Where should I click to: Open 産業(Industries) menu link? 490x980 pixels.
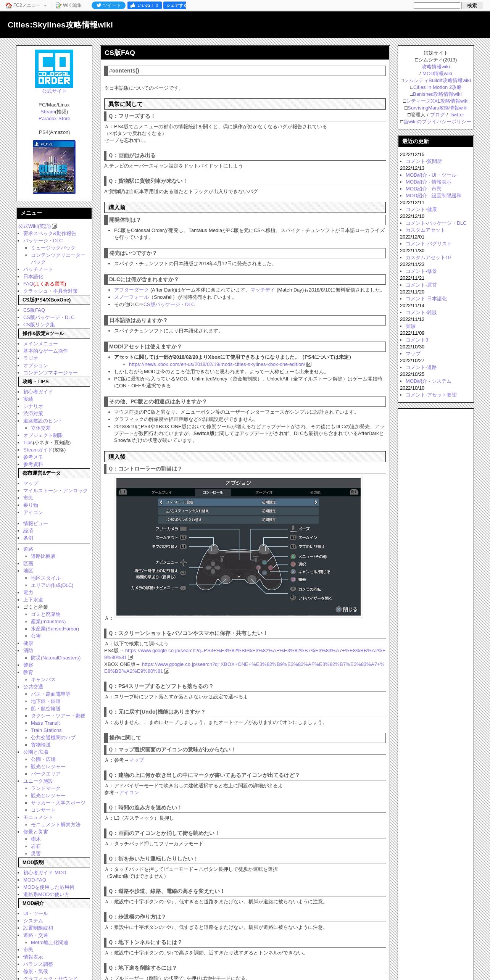point(48,621)
